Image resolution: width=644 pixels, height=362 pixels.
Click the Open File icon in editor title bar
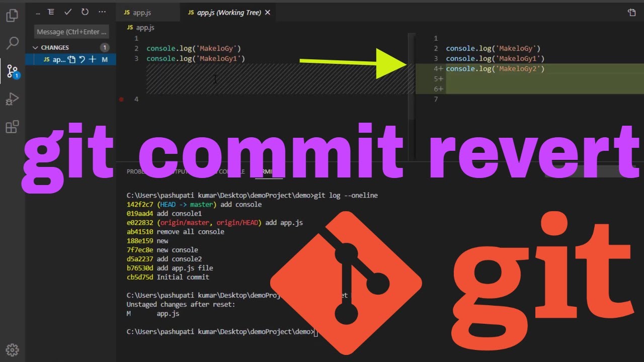coord(632,13)
